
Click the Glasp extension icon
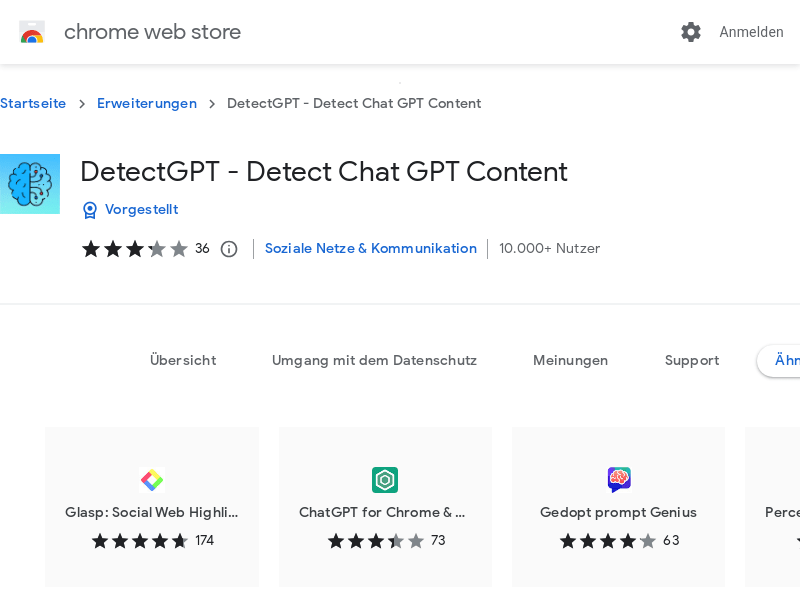[x=152, y=480]
